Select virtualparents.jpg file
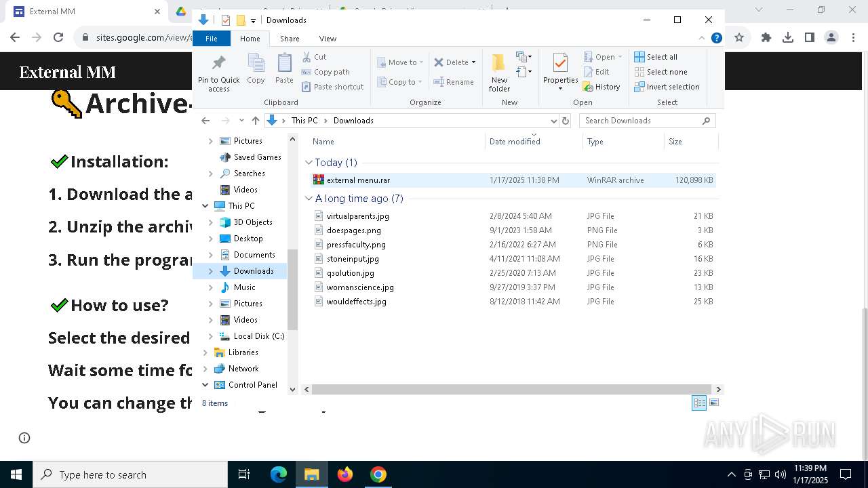Screen dimensions: 868x488 pos(513,216)
